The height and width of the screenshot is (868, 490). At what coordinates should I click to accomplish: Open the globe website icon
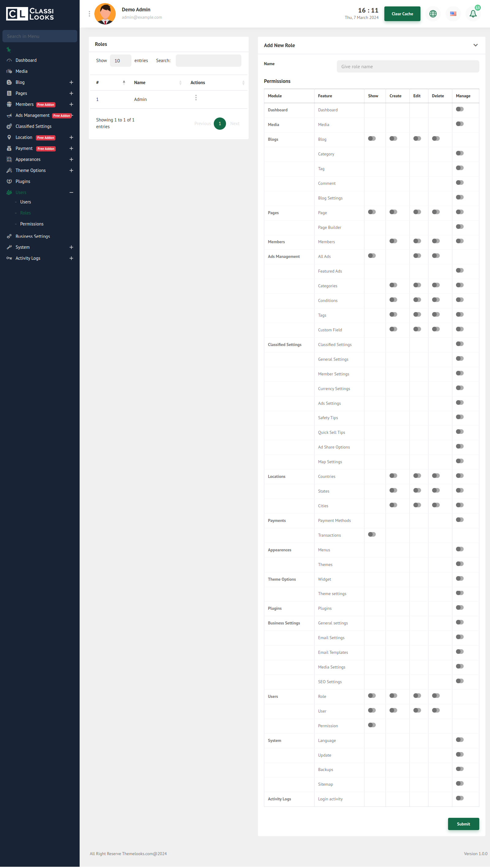pyautogui.click(x=433, y=14)
